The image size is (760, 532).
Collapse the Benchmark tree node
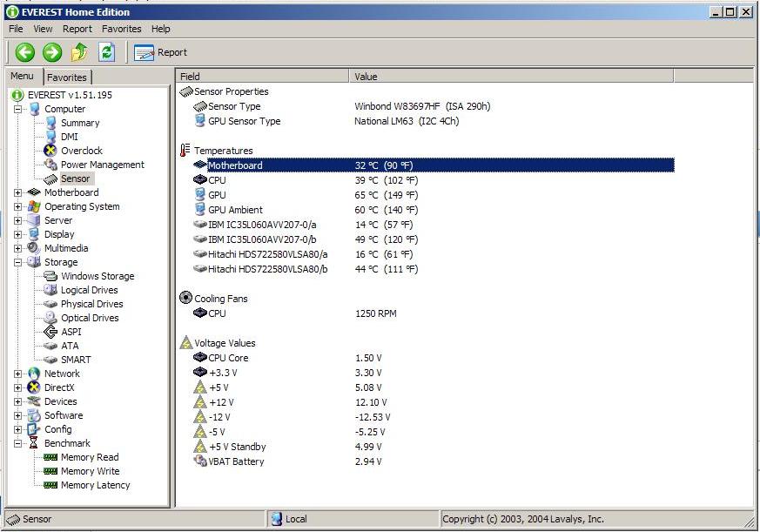pyautogui.click(x=18, y=443)
